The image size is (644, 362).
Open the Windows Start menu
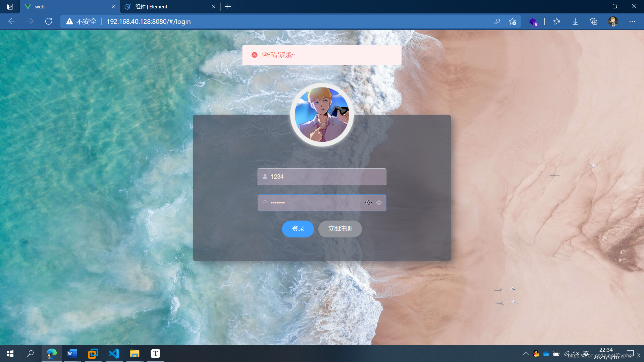coord(10,354)
